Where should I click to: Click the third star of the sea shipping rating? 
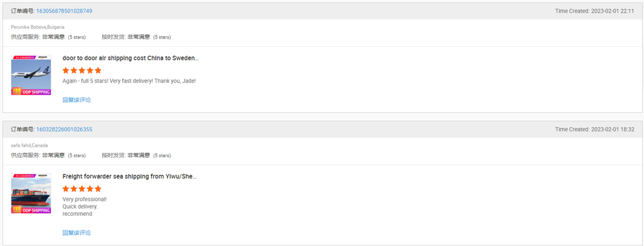pos(82,189)
